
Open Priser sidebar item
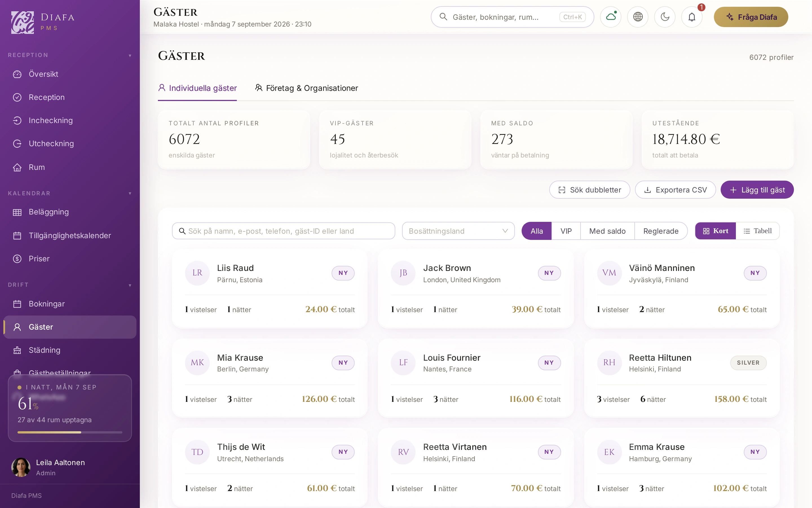(x=70, y=259)
